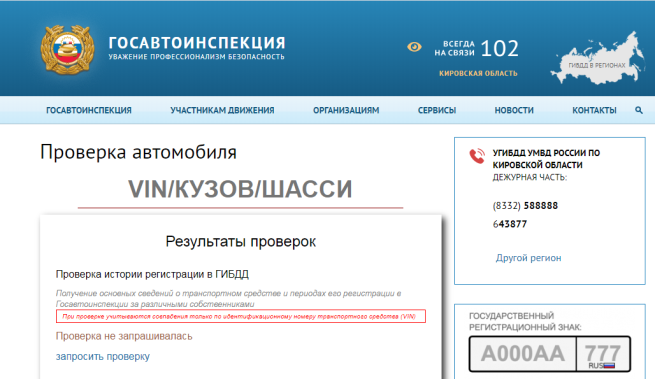This screenshot has width=655, height=379.
Task: Click the red VIN warning notice
Action: (x=241, y=316)
